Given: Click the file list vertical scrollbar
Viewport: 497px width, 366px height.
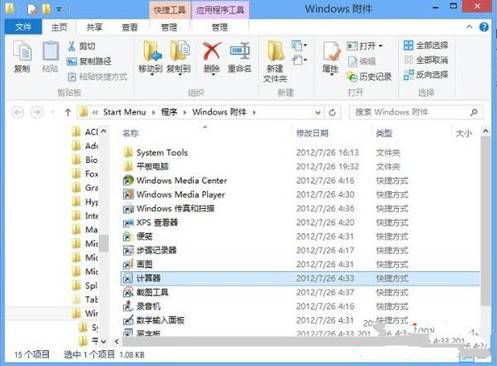Looking at the screenshot, I should [485, 220].
